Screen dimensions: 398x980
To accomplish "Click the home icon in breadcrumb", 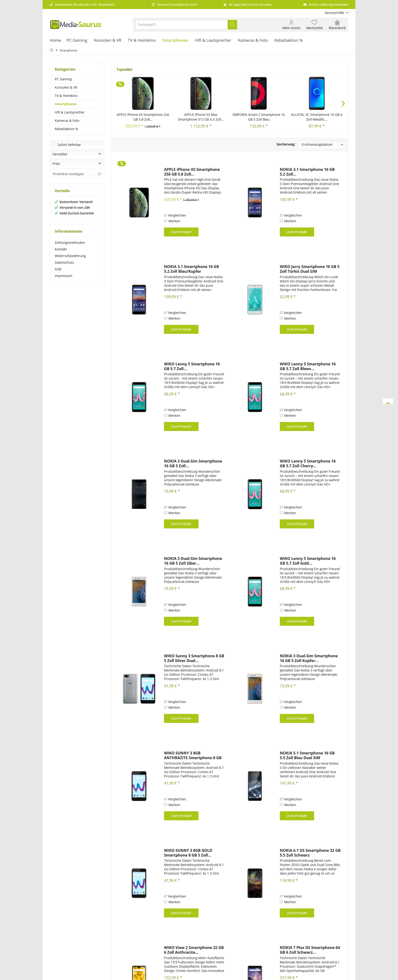I will pos(52,50).
